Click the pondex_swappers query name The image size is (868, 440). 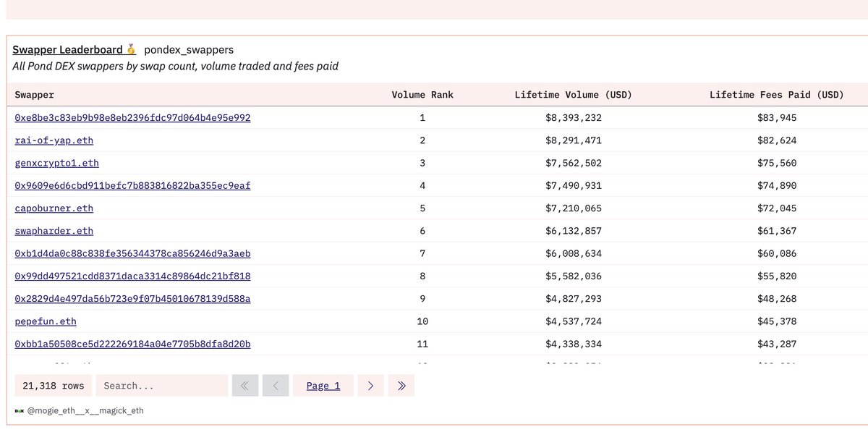[189, 50]
